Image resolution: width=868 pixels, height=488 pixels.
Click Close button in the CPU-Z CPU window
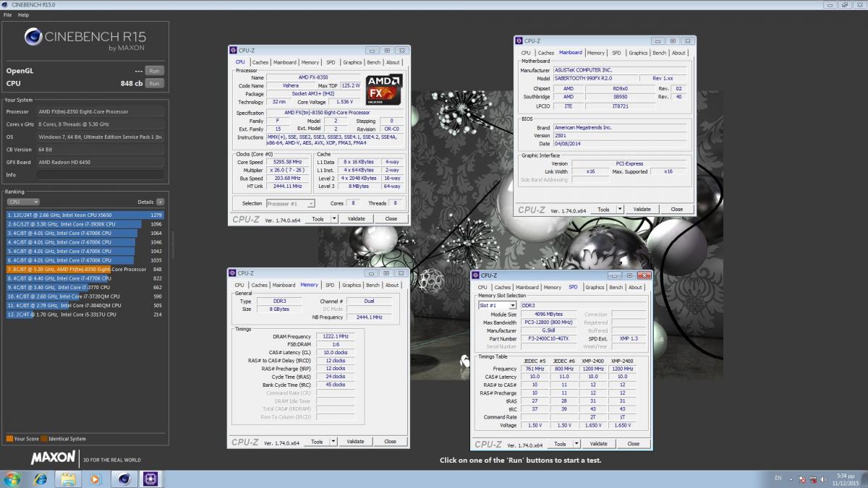point(391,218)
